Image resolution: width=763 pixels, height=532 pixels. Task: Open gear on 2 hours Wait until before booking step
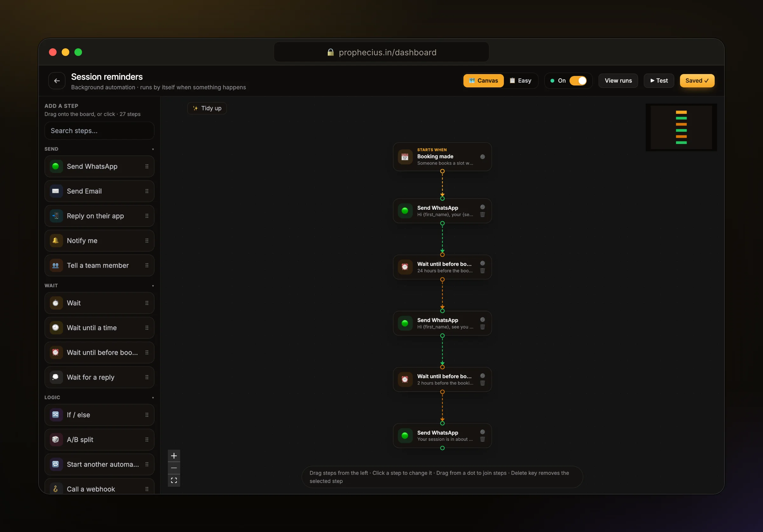point(483,376)
